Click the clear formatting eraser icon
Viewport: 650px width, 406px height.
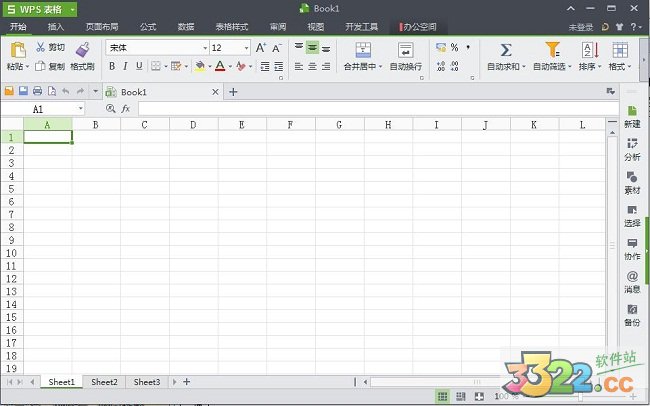(x=241, y=66)
